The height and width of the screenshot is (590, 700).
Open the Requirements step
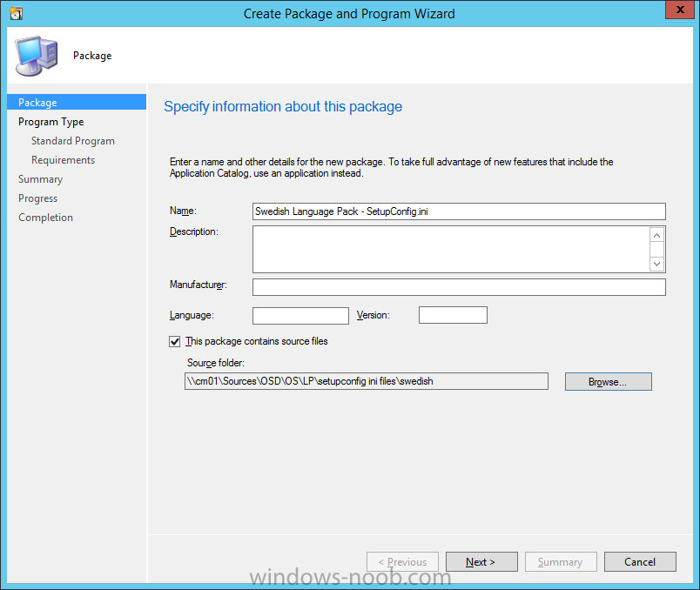63,160
